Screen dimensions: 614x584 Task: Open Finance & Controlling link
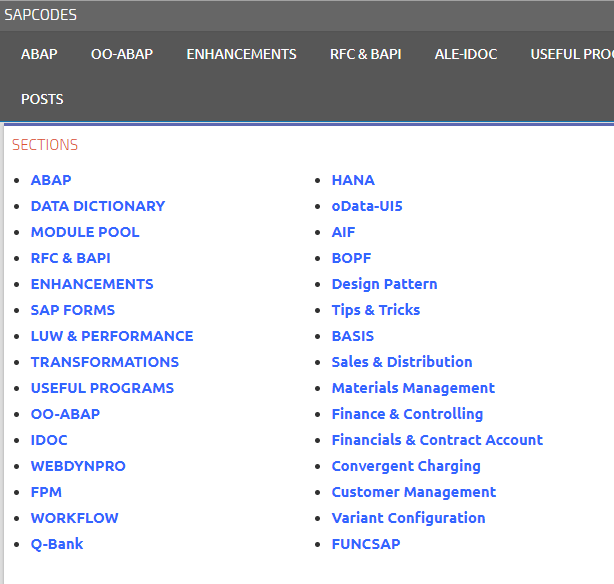[407, 414]
